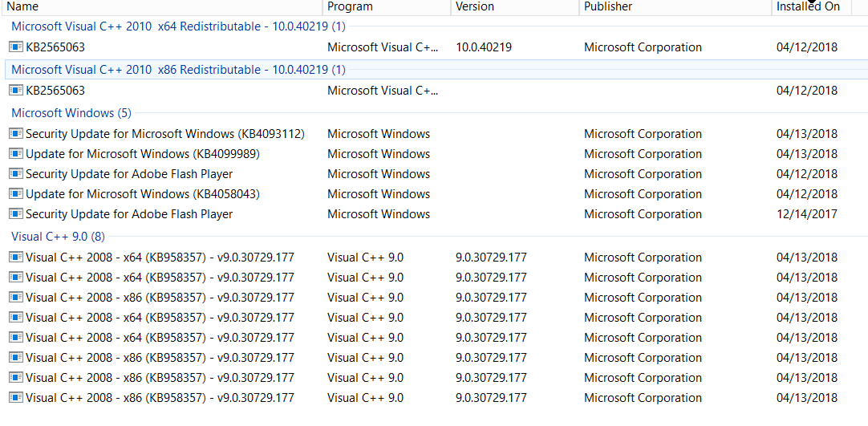Select the KB2565063 name under the x86 Redistributable group
Screen dimensions: 868x426
pos(55,90)
